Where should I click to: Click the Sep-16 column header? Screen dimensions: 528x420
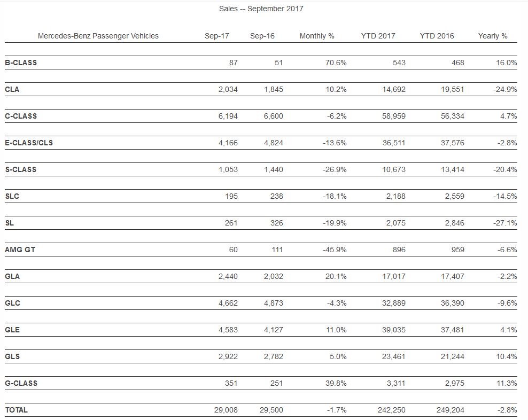(262, 36)
